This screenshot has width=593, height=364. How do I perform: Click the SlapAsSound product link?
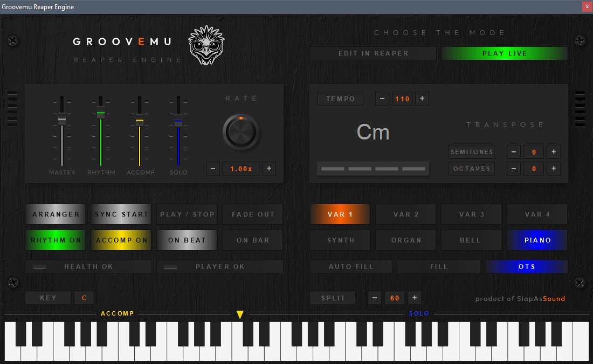[520, 299]
